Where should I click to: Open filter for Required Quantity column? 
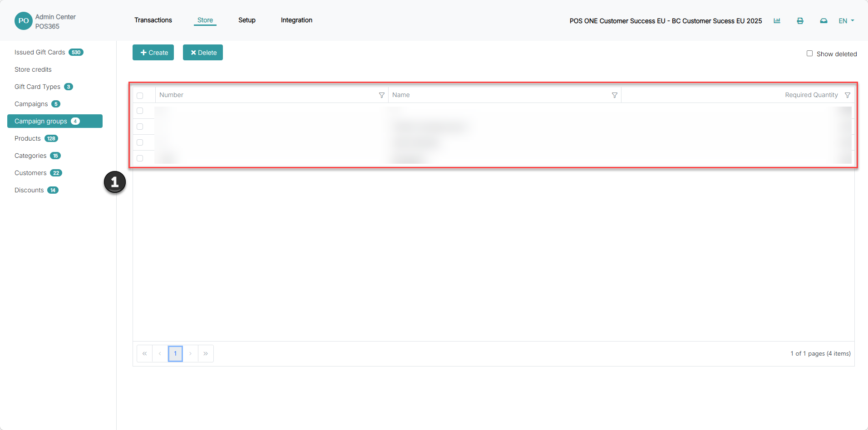pos(848,95)
